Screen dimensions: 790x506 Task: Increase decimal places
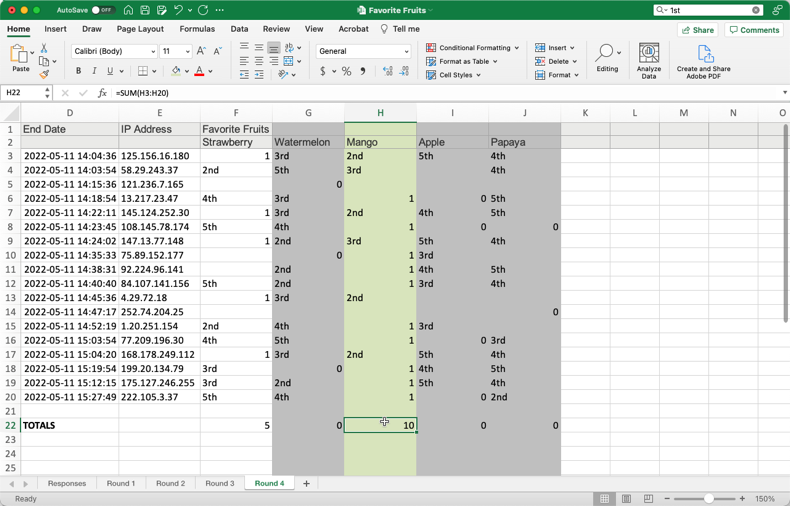click(387, 72)
